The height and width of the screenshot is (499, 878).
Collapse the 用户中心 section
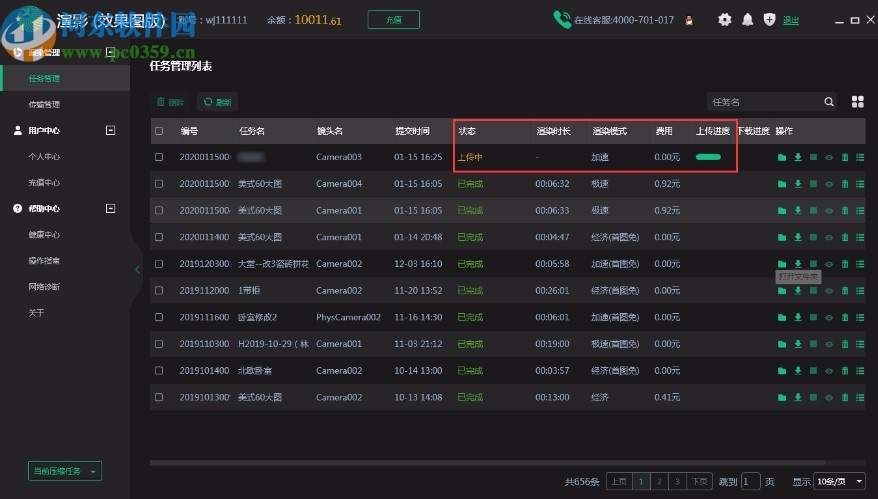(x=110, y=130)
